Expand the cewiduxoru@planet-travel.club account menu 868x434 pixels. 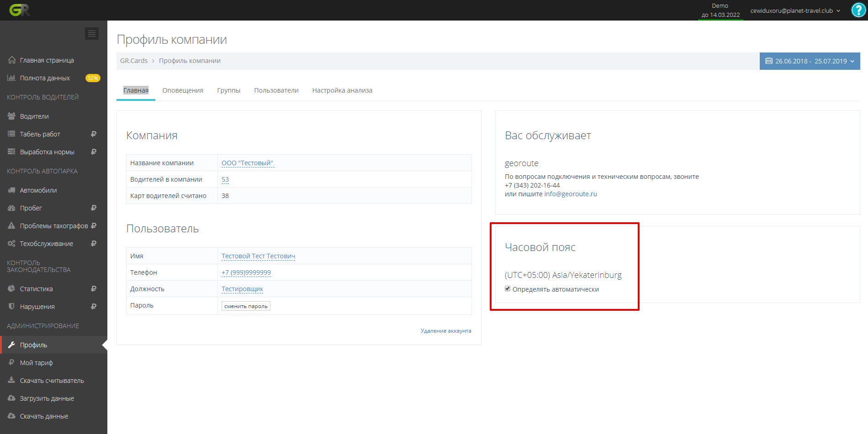(x=795, y=10)
